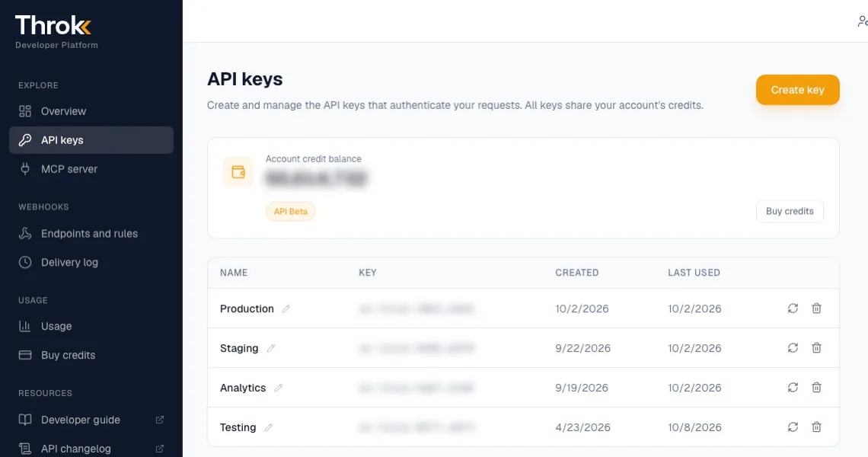Open the Developer guide link
868x457 pixels.
(x=91, y=420)
